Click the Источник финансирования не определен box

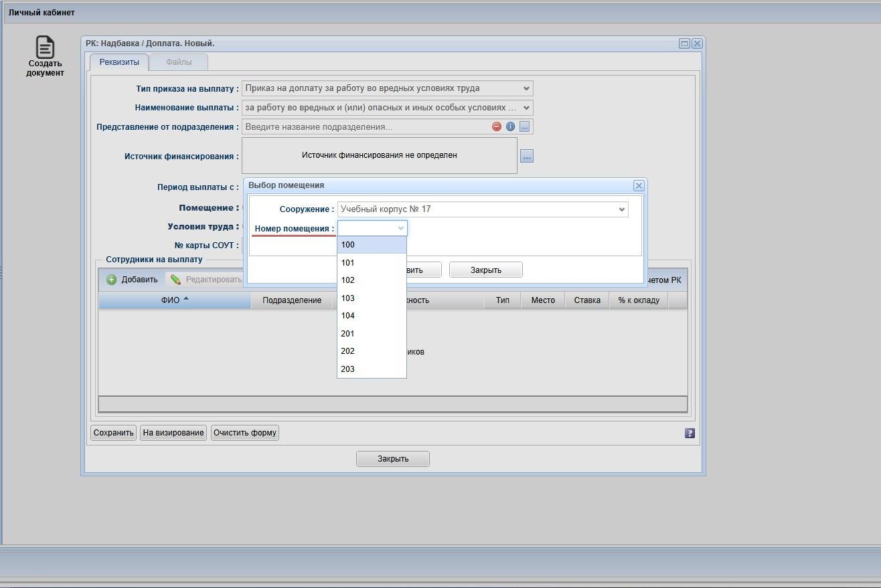[x=380, y=155]
